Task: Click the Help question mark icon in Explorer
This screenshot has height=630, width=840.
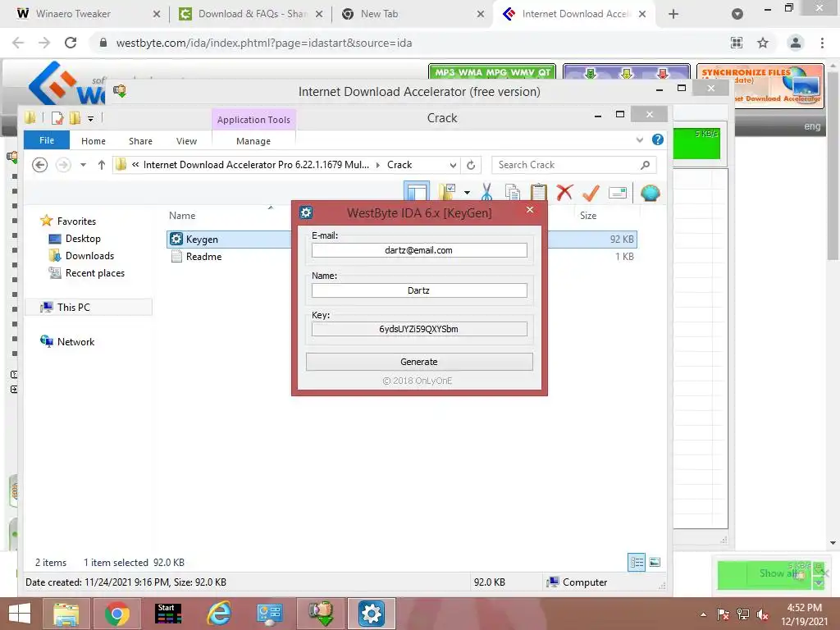Action: (x=658, y=139)
